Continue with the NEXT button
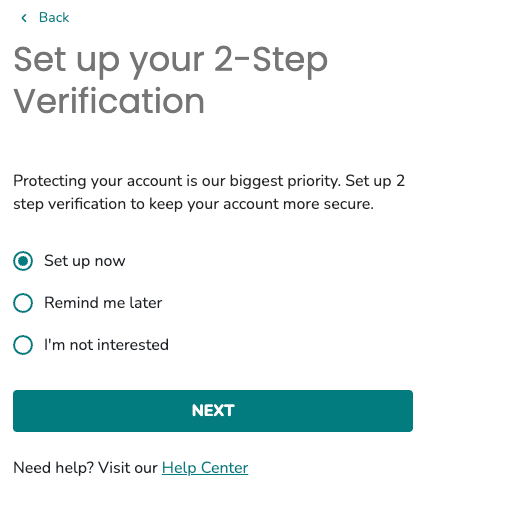The width and height of the screenshot is (511, 508). [x=213, y=411]
